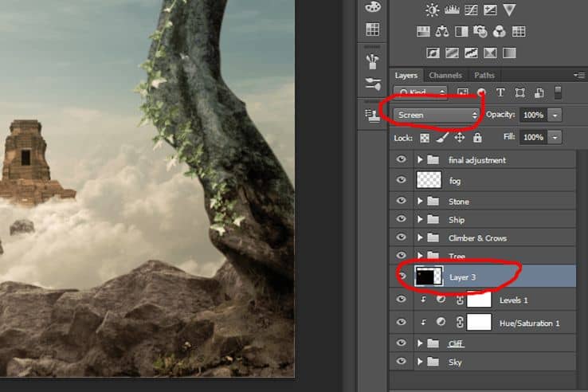
Task: Toggle visibility of Hue/Saturation 1 layer
Action: click(x=402, y=322)
